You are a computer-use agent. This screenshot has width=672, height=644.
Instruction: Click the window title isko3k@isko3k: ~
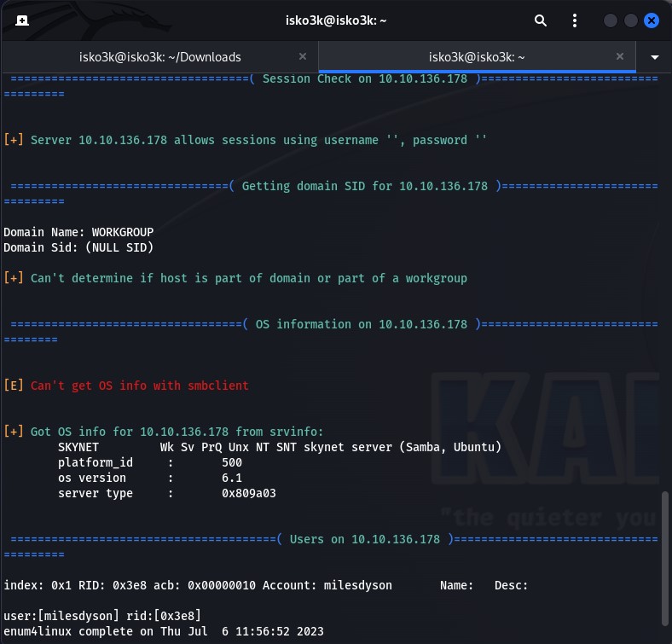coord(335,20)
